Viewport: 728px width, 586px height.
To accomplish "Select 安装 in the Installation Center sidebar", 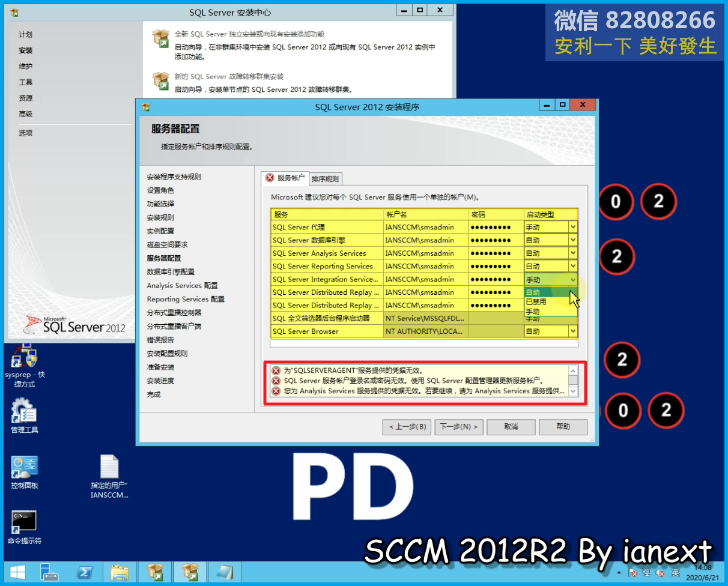I will click(x=25, y=50).
